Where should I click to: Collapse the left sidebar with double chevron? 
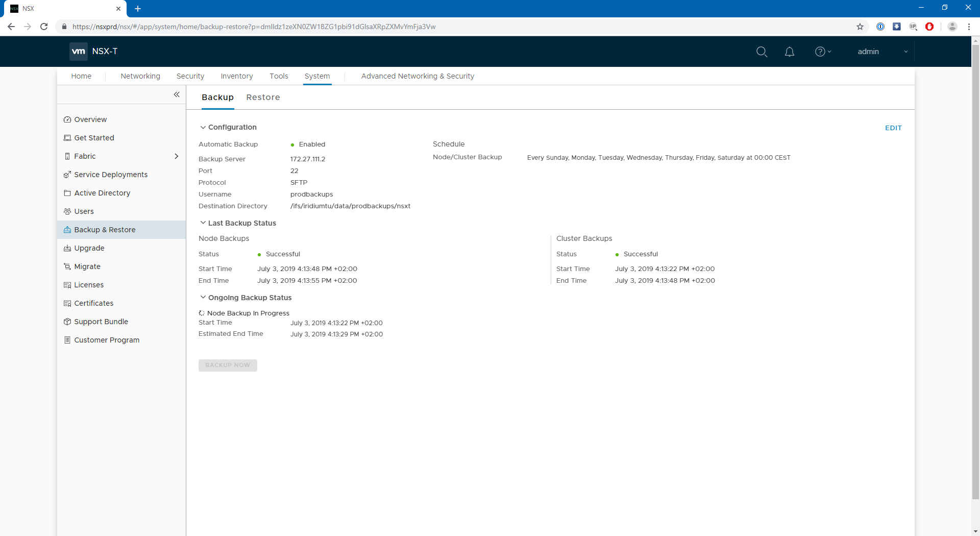point(177,94)
